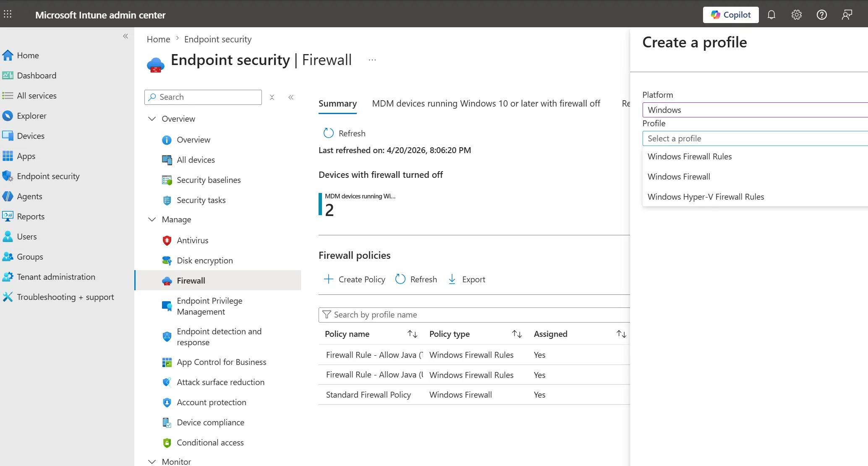Collapse the Manage section chevron
868x466 pixels.
[x=152, y=219]
